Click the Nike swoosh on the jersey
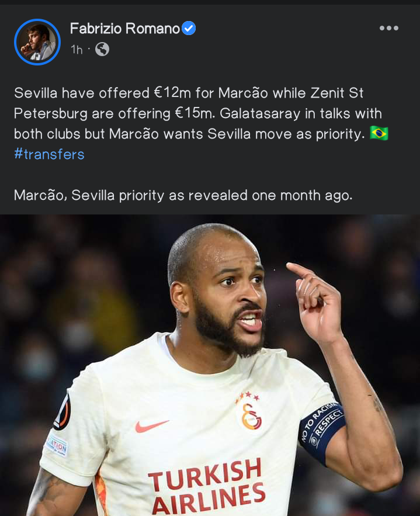 pos(152,426)
